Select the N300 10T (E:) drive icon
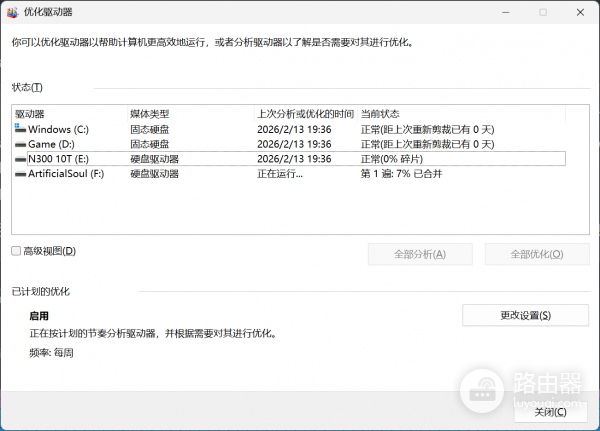The height and width of the screenshot is (431, 600). 20,159
